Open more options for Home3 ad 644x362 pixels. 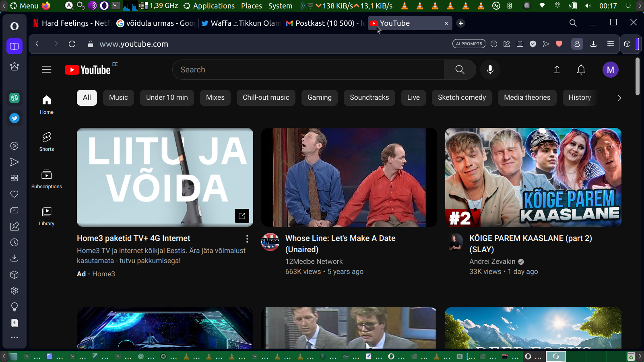[x=247, y=239]
